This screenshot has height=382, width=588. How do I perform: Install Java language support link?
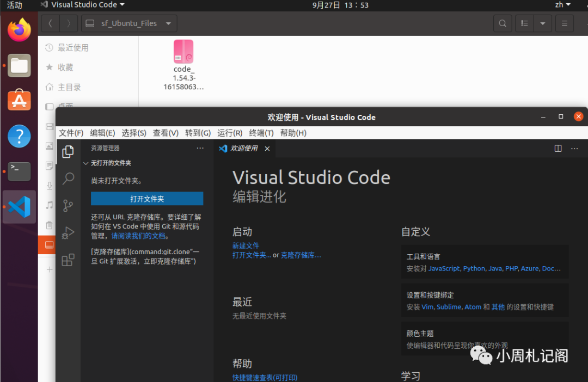click(x=495, y=268)
